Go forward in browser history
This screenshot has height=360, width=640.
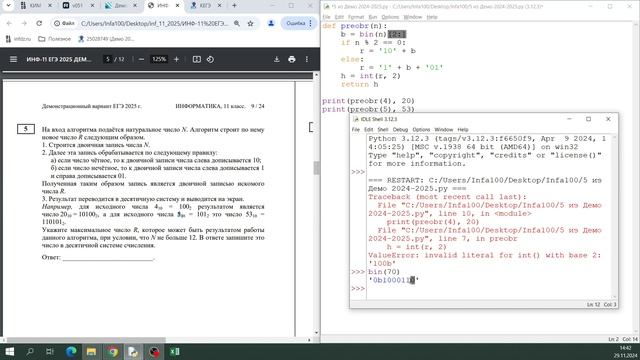pyautogui.click(x=24, y=23)
